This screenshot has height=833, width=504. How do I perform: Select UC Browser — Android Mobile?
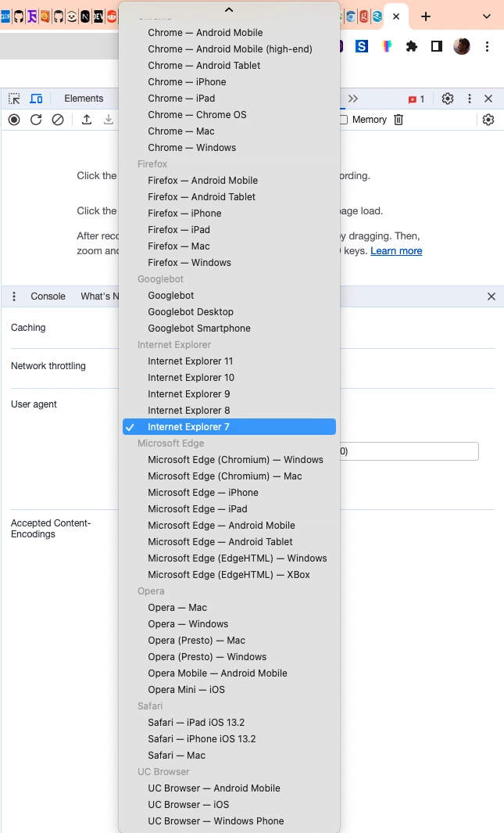click(x=229, y=789)
